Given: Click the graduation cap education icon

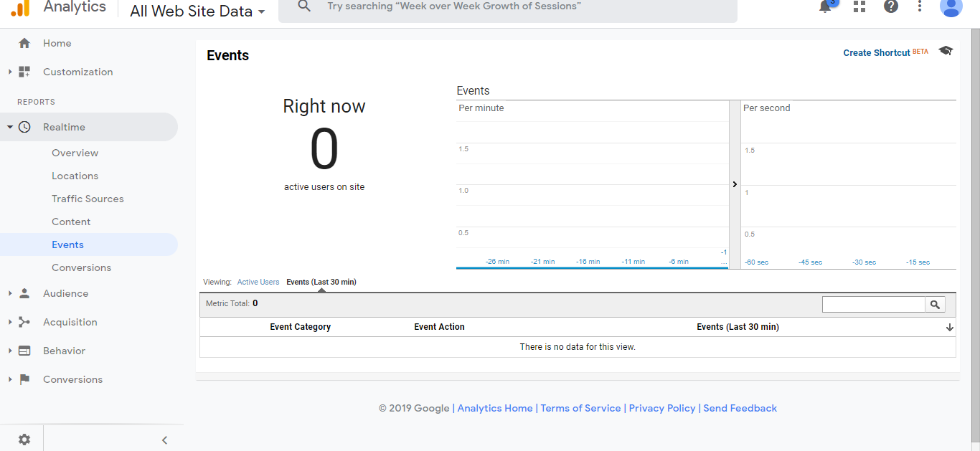Looking at the screenshot, I should click(946, 51).
